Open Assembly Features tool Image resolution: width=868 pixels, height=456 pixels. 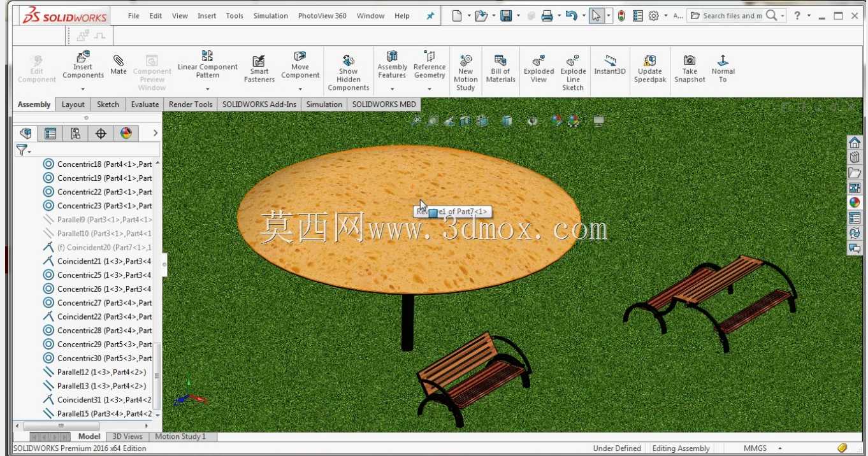tap(392, 65)
